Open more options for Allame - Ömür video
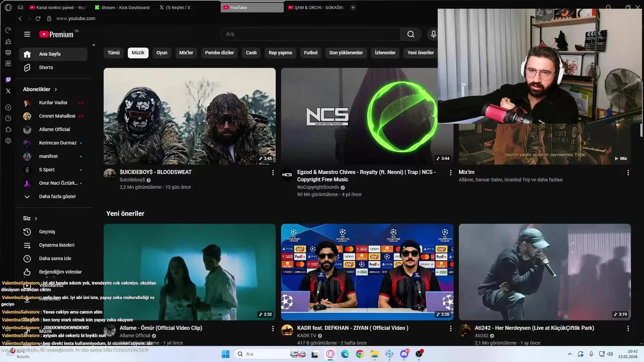This screenshot has height=362, width=644. 273,328
